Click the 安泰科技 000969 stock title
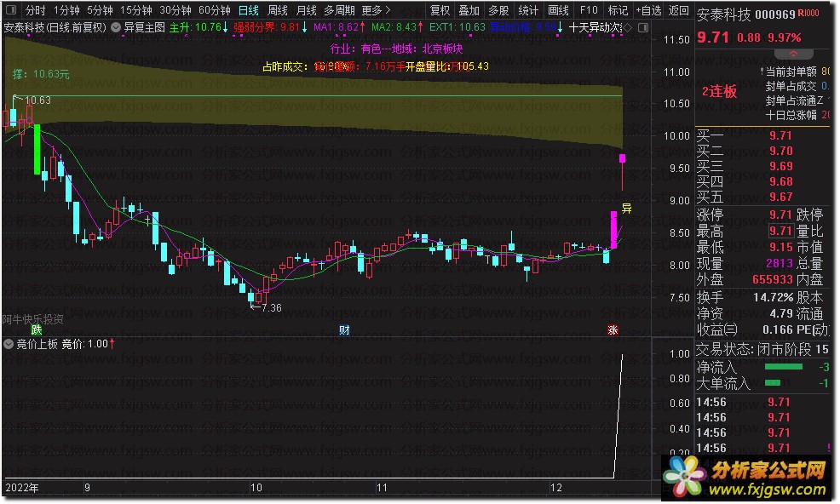Screen dimensions: 840x504 click(746, 14)
